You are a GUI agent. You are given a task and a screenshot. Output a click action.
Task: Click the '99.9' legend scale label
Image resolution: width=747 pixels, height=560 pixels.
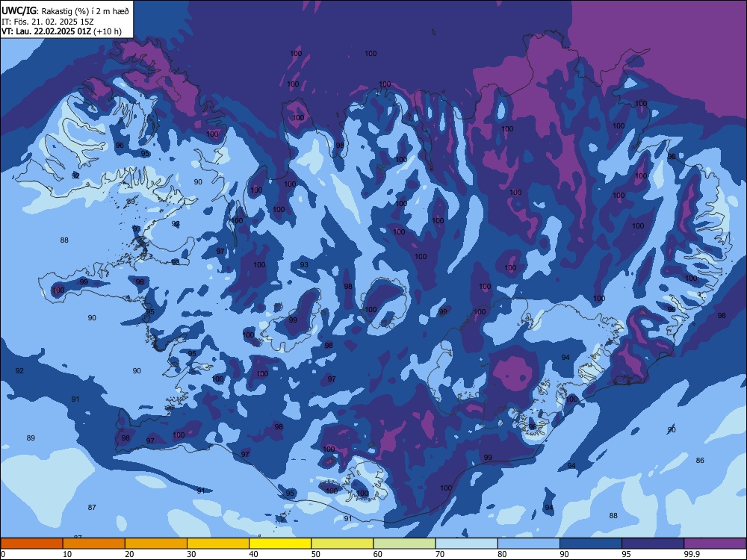click(692, 554)
